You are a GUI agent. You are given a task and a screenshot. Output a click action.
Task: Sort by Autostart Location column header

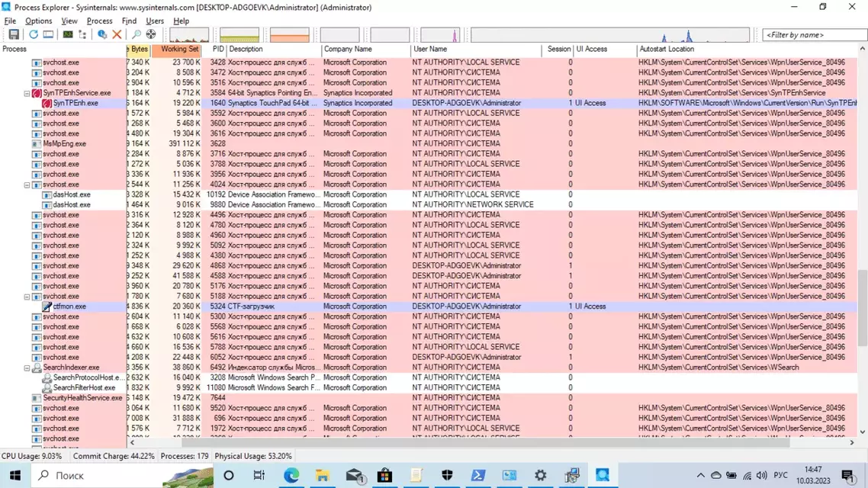point(747,50)
